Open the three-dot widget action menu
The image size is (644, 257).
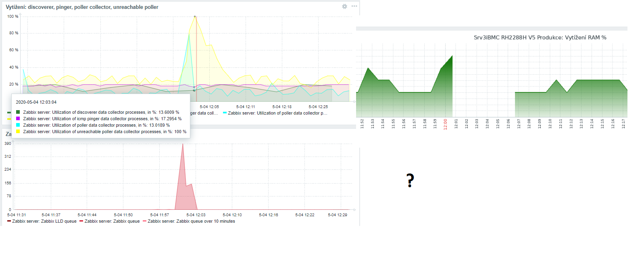[354, 6]
